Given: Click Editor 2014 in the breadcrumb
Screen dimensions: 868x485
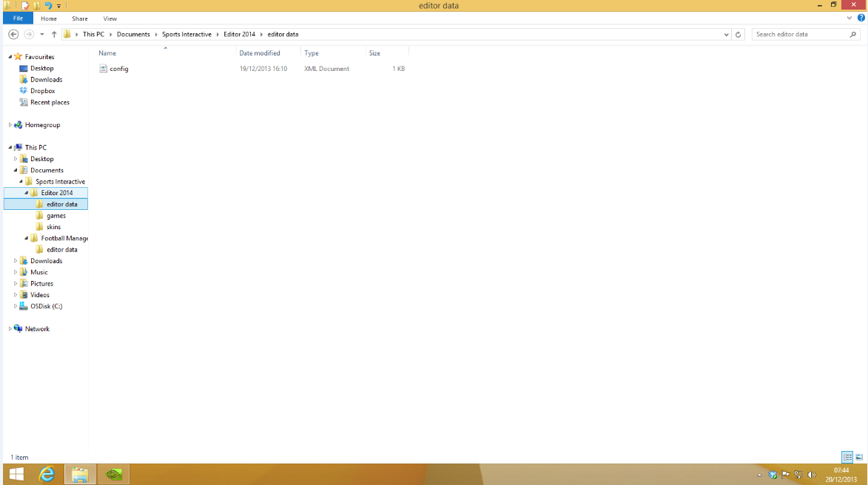Looking at the screenshot, I should 239,34.
